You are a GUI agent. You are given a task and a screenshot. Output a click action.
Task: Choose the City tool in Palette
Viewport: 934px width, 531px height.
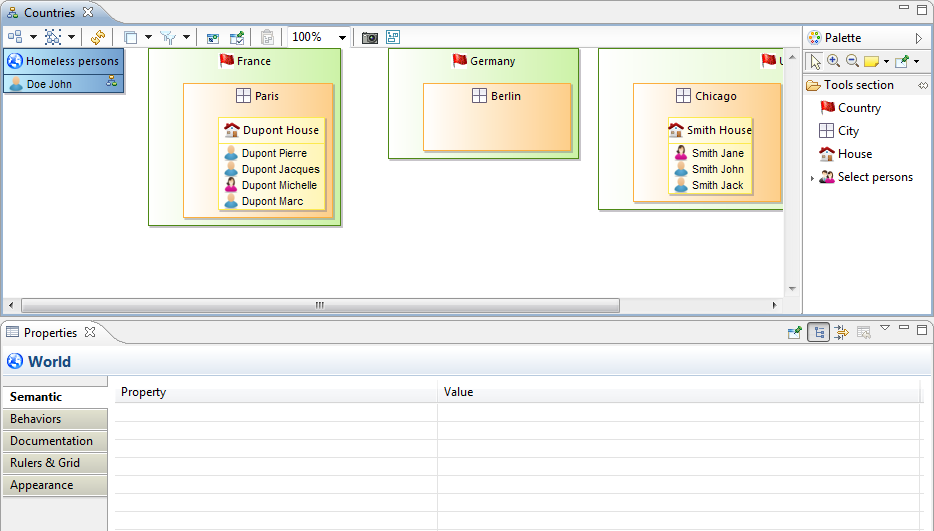click(x=848, y=131)
